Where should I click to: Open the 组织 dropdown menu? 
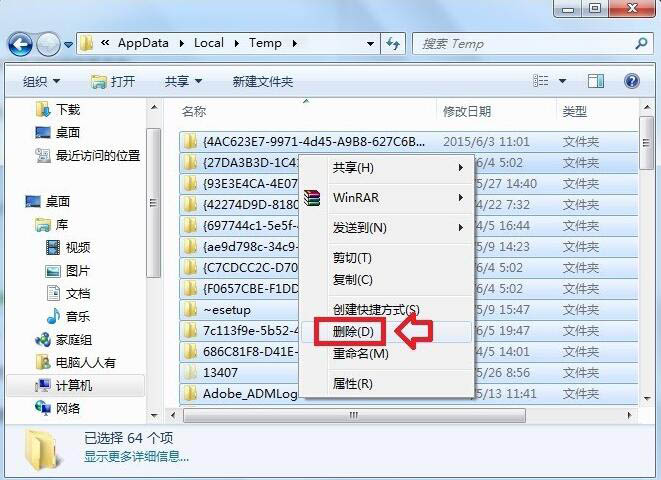[x=41, y=81]
